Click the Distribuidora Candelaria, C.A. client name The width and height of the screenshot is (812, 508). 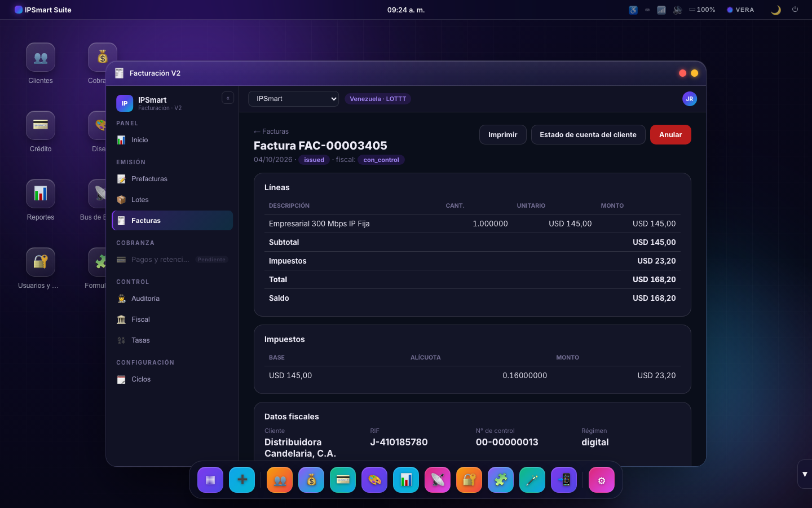point(300,448)
